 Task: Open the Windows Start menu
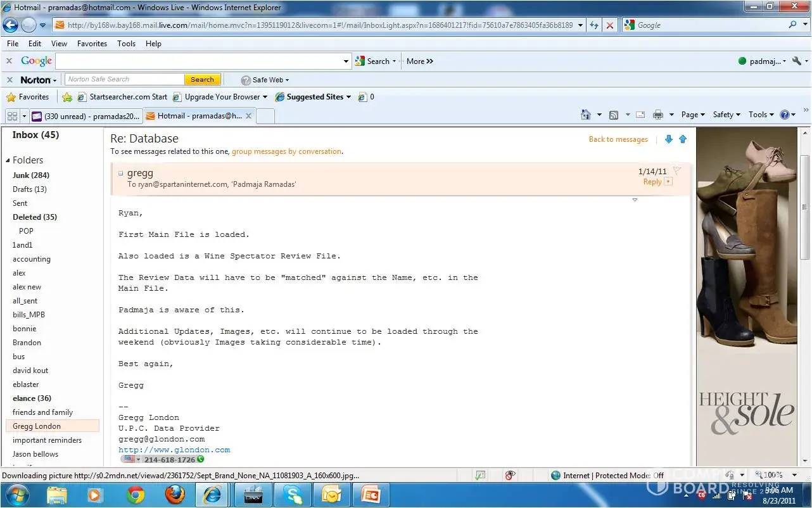pos(17,494)
